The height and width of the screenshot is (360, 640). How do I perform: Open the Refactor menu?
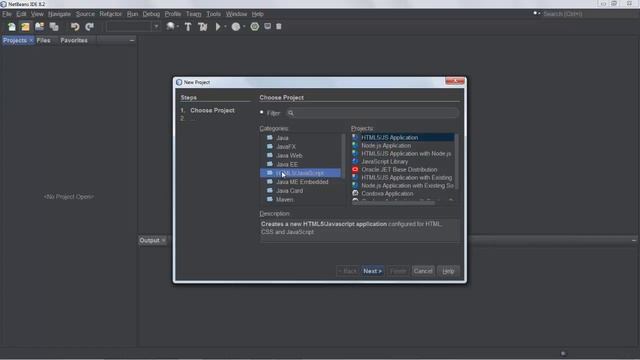click(x=111, y=14)
